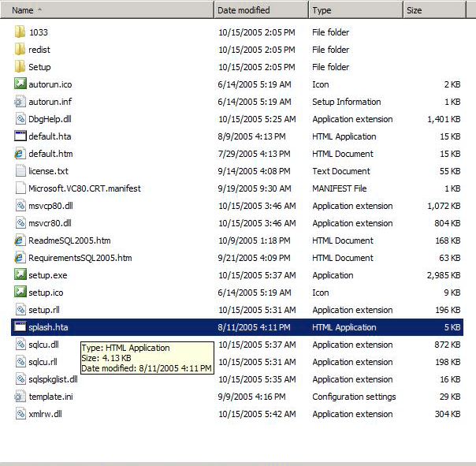
Task: Select the DbgHelp.dll file icon
Action: coord(20,119)
